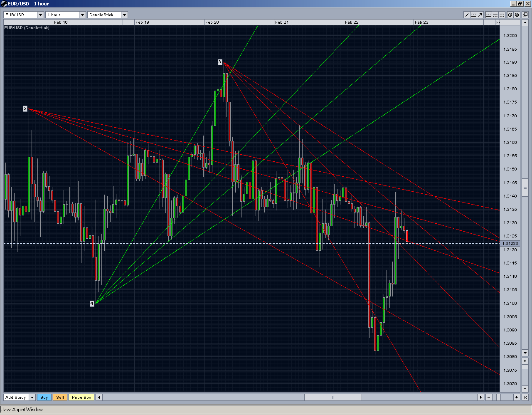Toggle the first dashed grid-lines style button
This screenshot has height=415, width=532.
pyautogui.click(x=488, y=15)
